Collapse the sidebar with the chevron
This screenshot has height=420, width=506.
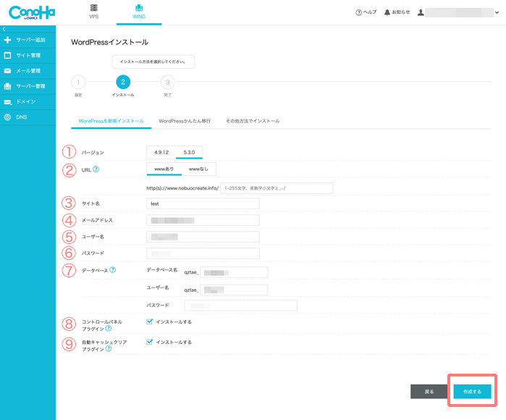4,29
